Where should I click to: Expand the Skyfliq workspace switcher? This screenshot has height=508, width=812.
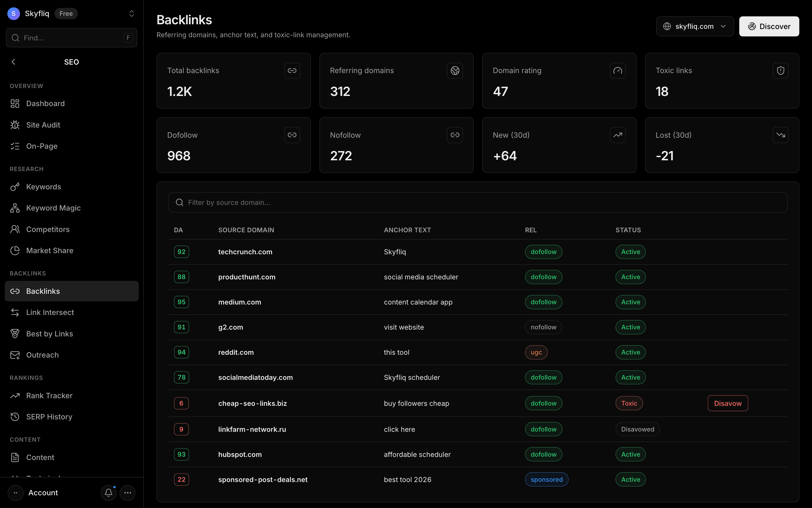132,14
